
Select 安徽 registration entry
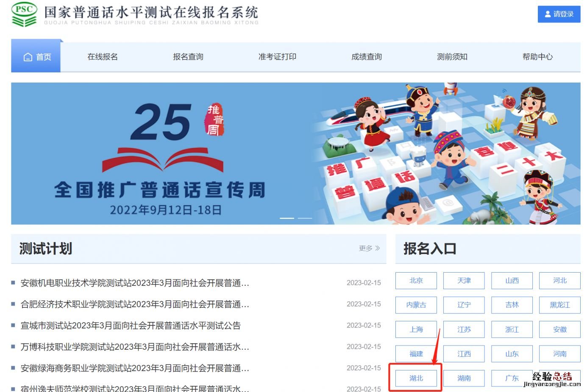(560, 329)
